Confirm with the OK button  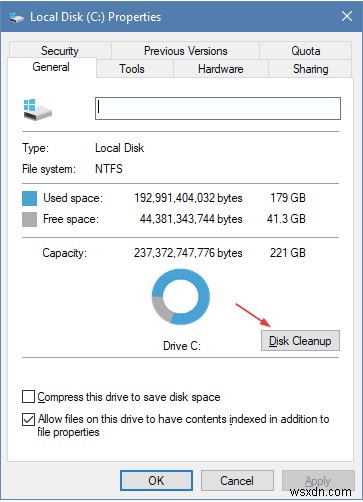point(156,481)
